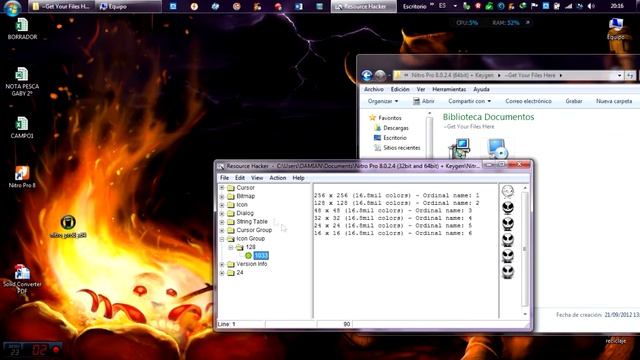Open Resource Hacker File menu

[224, 178]
